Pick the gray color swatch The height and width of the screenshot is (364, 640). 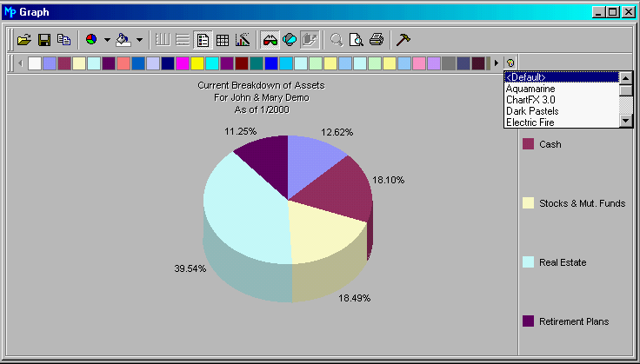(x=448, y=63)
